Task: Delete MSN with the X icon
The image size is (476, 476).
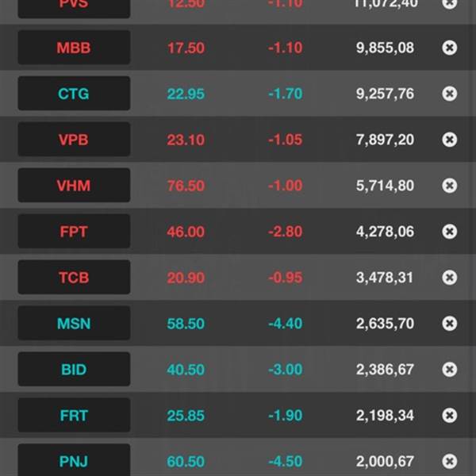Action: point(449,324)
